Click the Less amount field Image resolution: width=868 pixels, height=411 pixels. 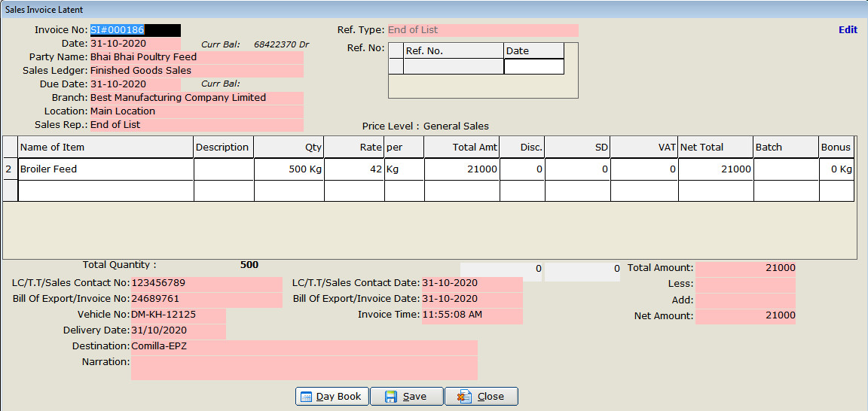(745, 285)
